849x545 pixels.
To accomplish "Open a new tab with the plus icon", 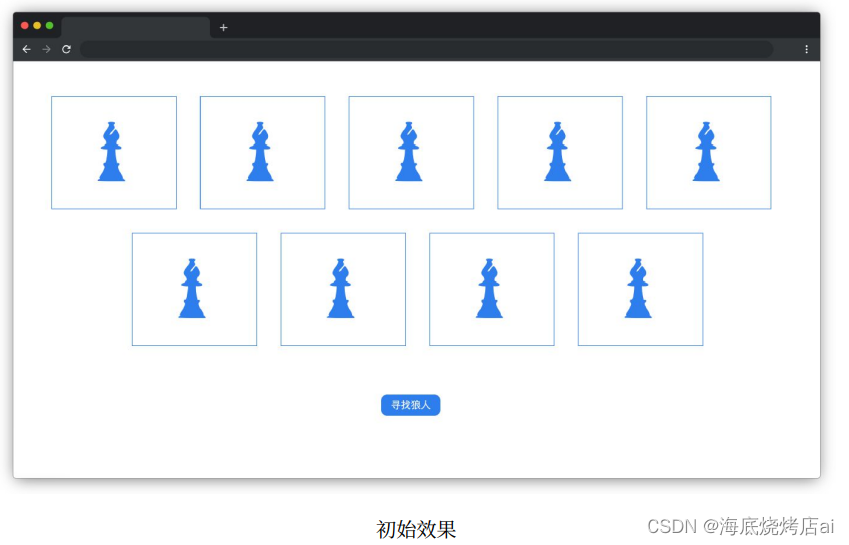I will [x=224, y=28].
